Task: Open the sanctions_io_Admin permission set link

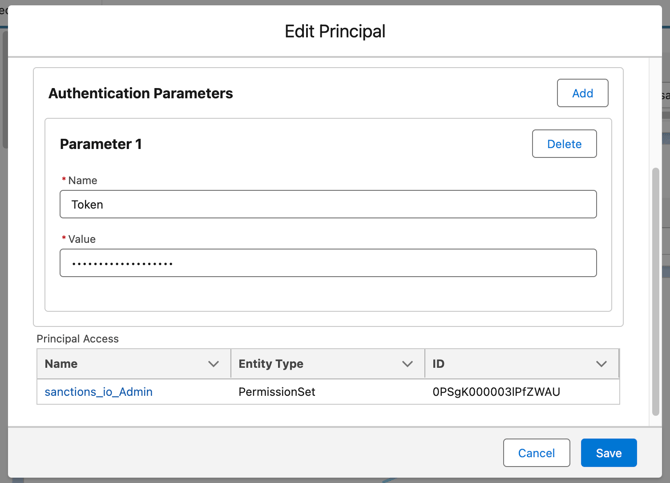Action: pos(99,392)
